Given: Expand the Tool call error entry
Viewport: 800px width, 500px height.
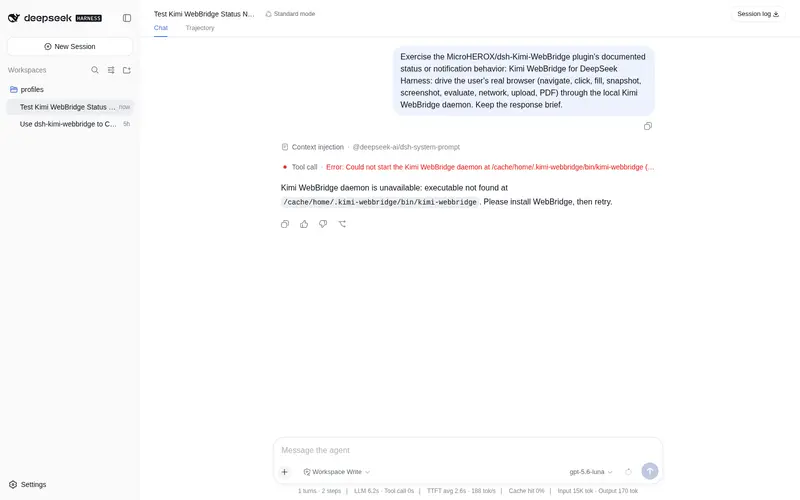Looking at the screenshot, I should (x=468, y=167).
